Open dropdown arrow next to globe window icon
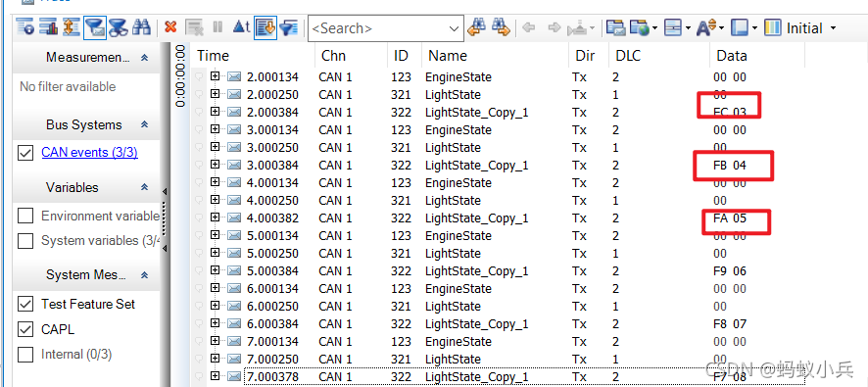Image resolution: width=868 pixels, height=387 pixels. tap(655, 28)
